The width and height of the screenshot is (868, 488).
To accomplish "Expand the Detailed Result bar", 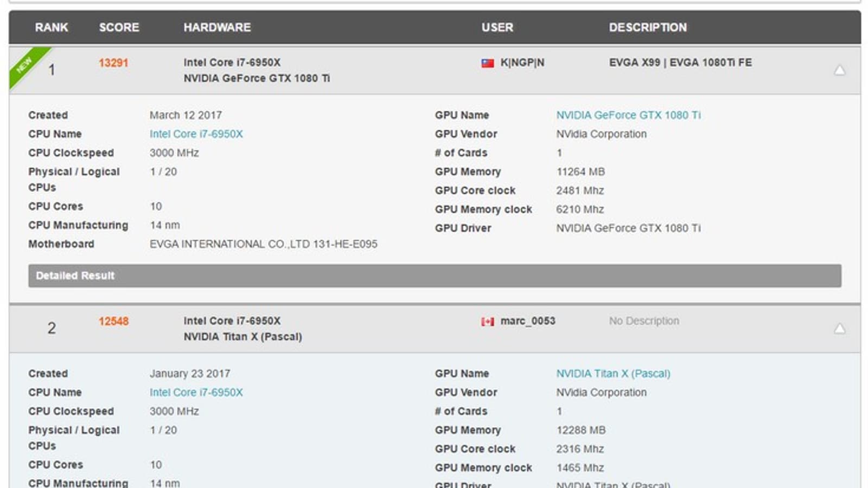I will tap(435, 275).
